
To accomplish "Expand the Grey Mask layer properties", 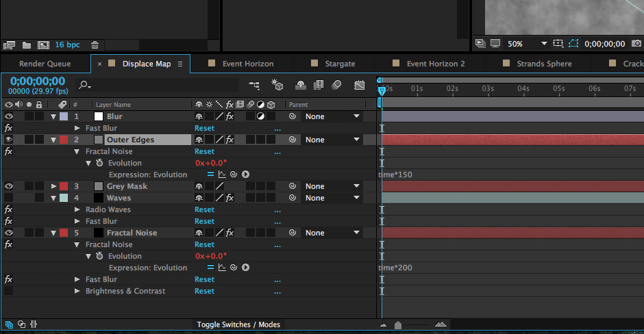I will pyautogui.click(x=54, y=186).
